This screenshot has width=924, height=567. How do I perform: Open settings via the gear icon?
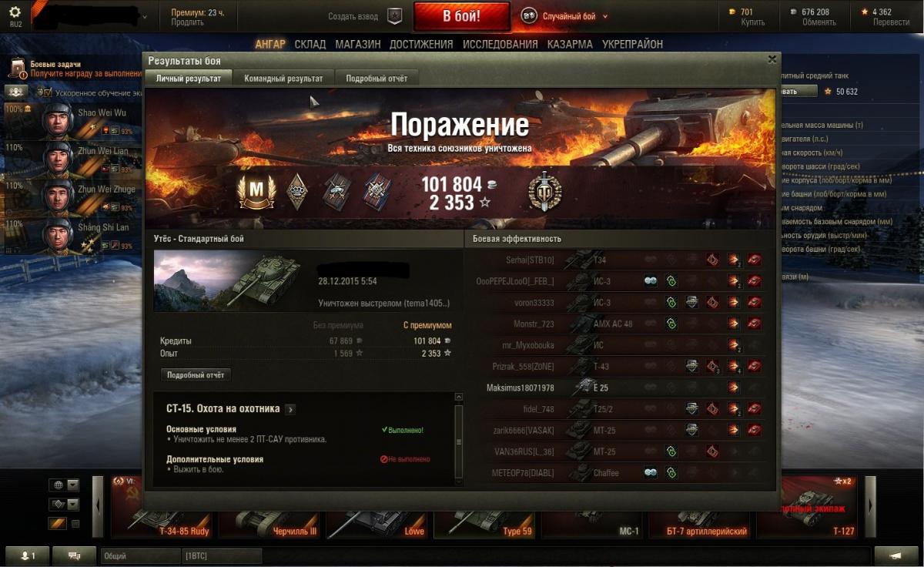15,12
